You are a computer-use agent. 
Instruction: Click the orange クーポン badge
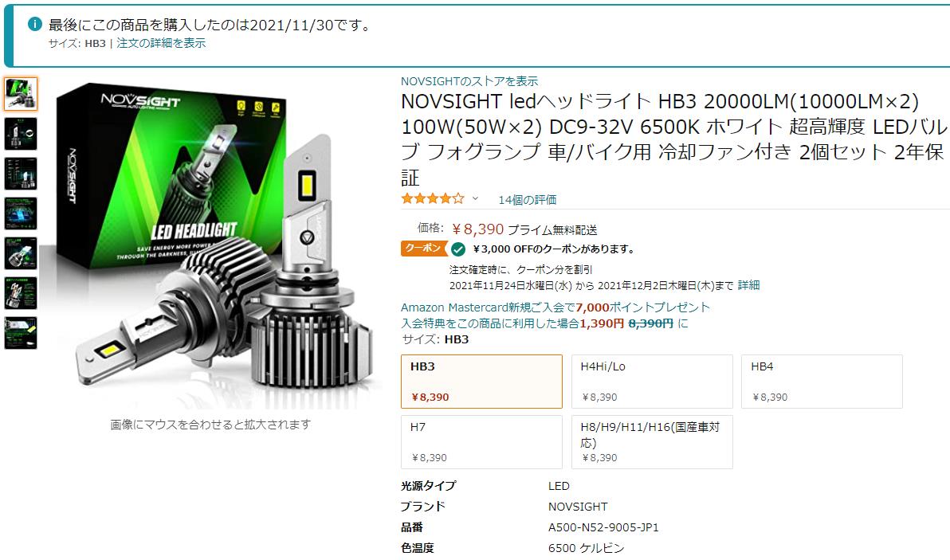(424, 249)
